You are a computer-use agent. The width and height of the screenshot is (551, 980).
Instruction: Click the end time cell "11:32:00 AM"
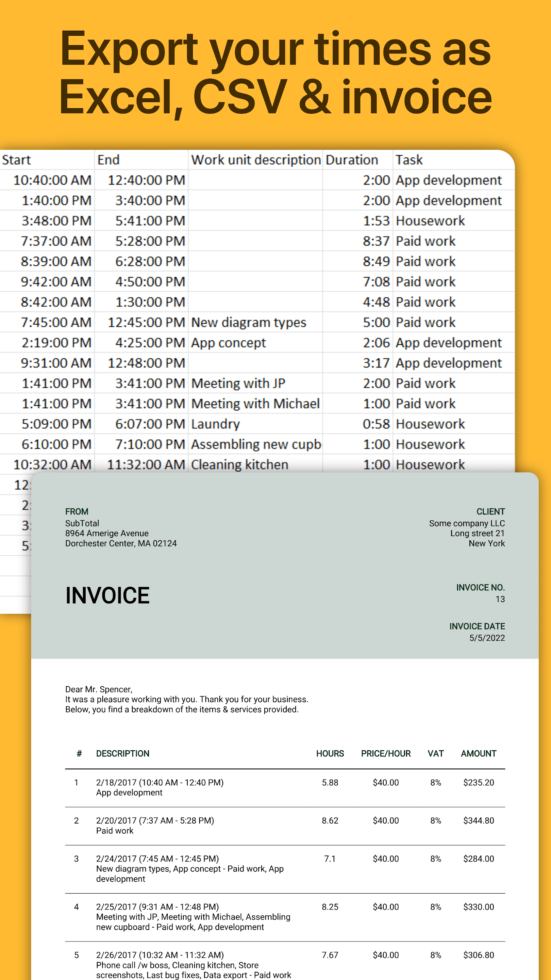[146, 464]
